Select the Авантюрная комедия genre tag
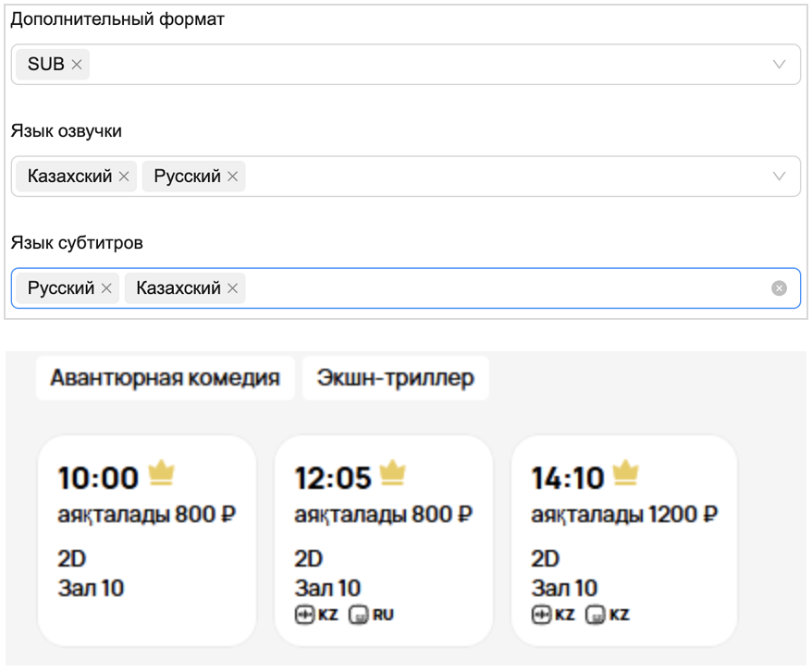 165,378
